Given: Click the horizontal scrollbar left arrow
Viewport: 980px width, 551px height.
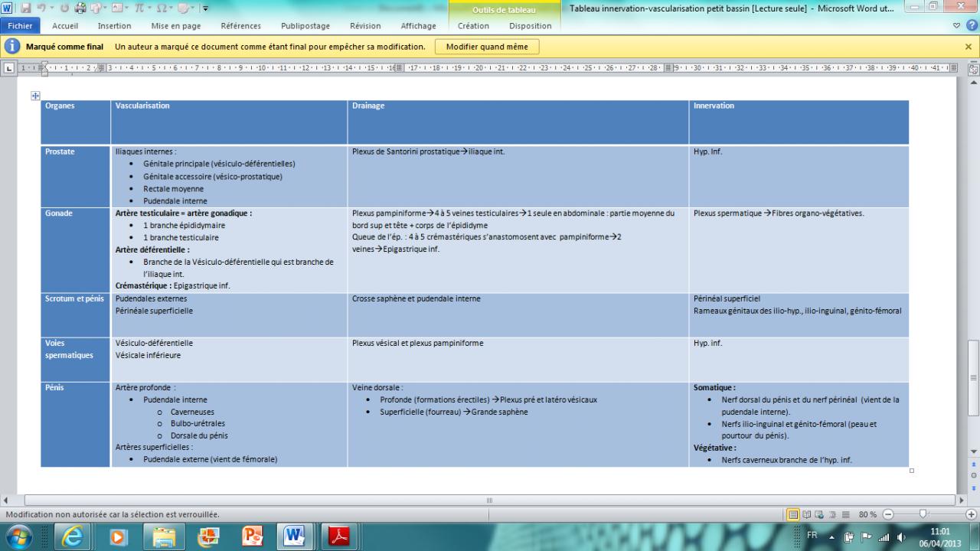Looking at the screenshot, I should click(x=8, y=500).
